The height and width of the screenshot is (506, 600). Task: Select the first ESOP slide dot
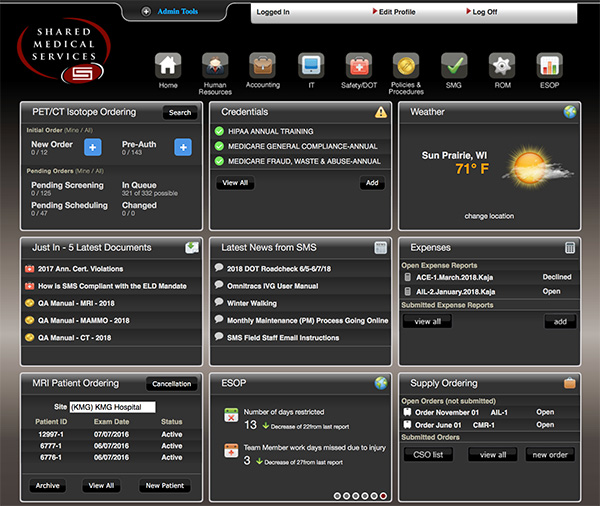coord(337,496)
